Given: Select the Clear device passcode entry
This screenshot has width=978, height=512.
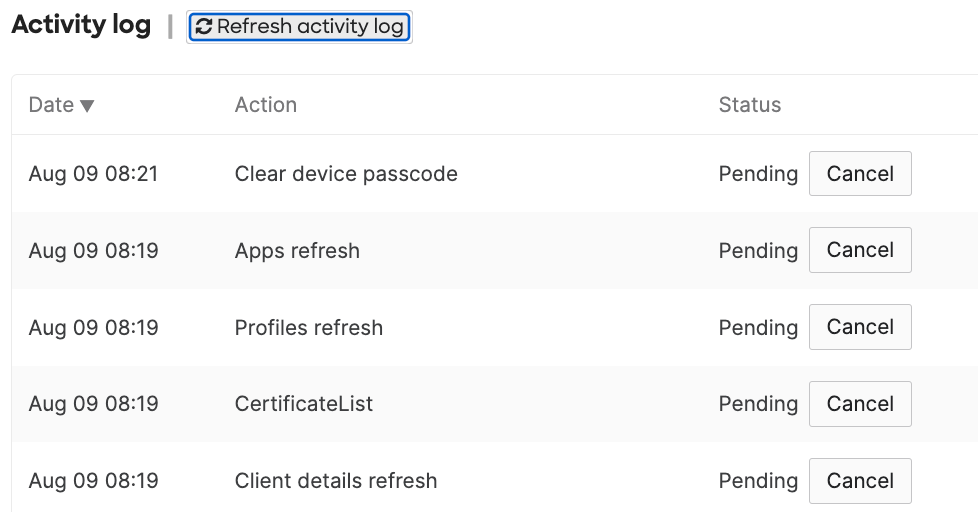Looking at the screenshot, I should (x=346, y=174).
